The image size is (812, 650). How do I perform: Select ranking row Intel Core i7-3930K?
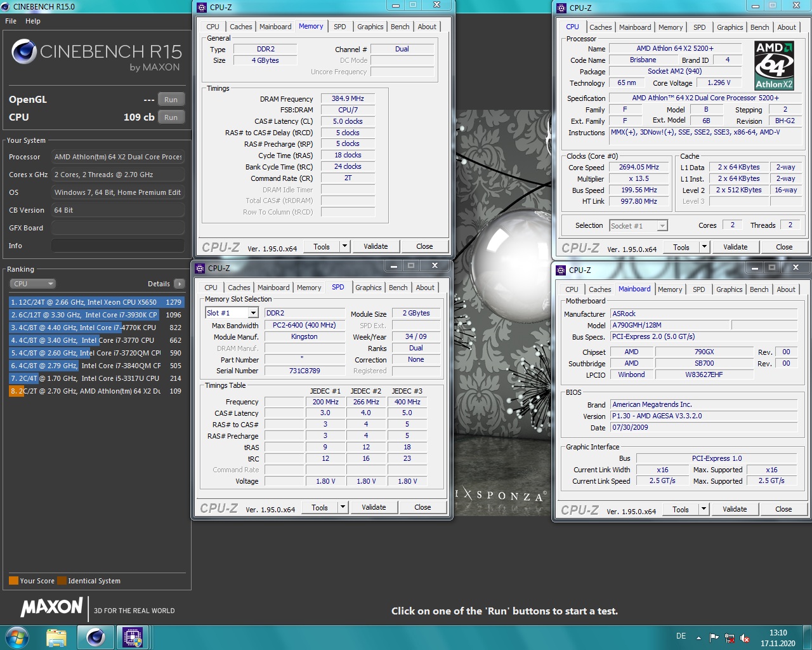click(x=96, y=315)
